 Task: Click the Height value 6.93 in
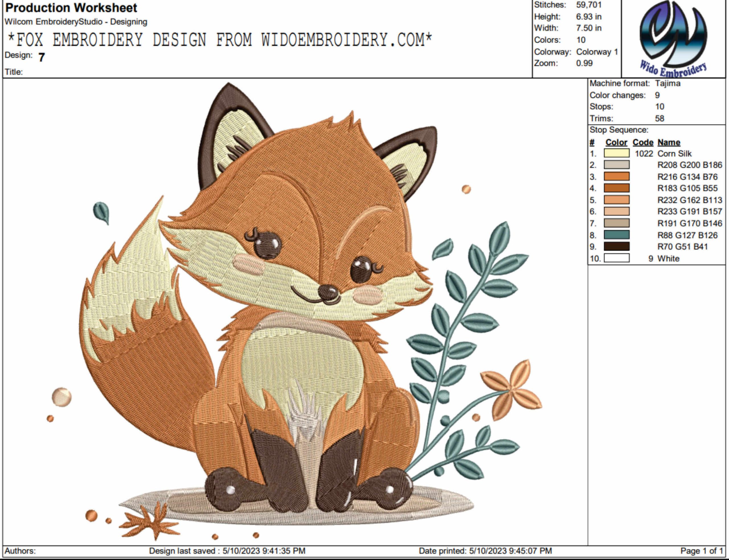point(589,17)
